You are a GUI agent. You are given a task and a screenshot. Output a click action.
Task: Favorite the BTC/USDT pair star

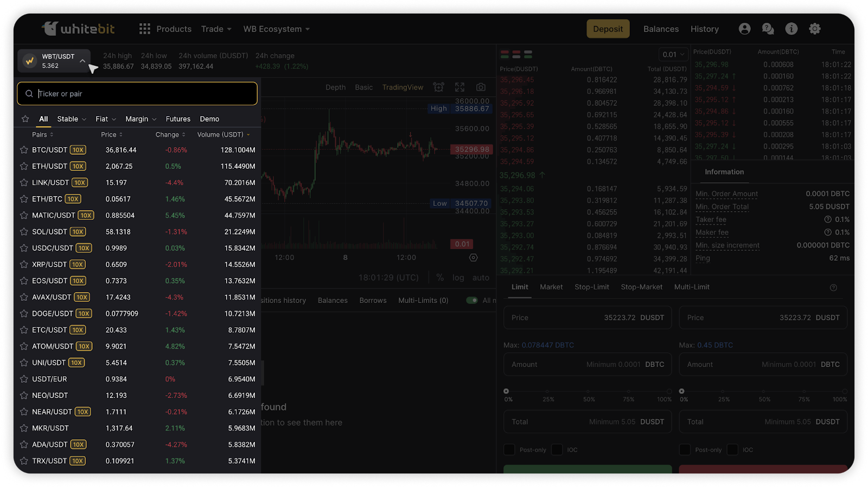(24, 150)
